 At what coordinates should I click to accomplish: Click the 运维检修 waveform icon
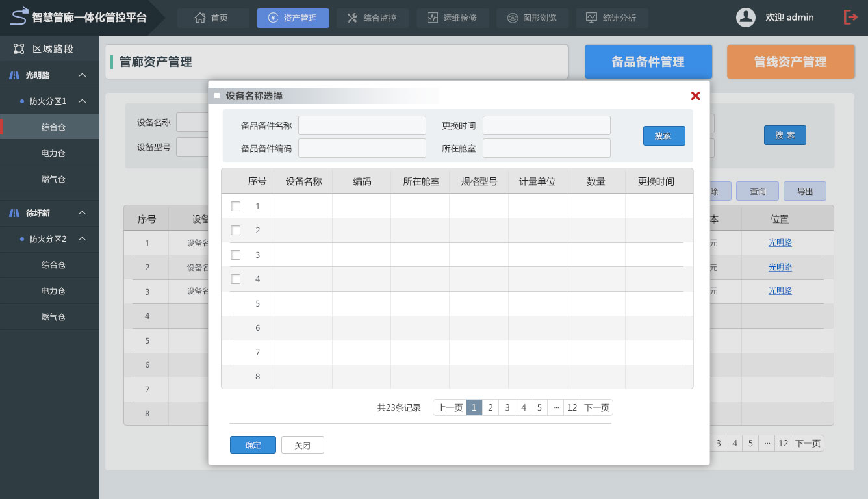coord(433,18)
